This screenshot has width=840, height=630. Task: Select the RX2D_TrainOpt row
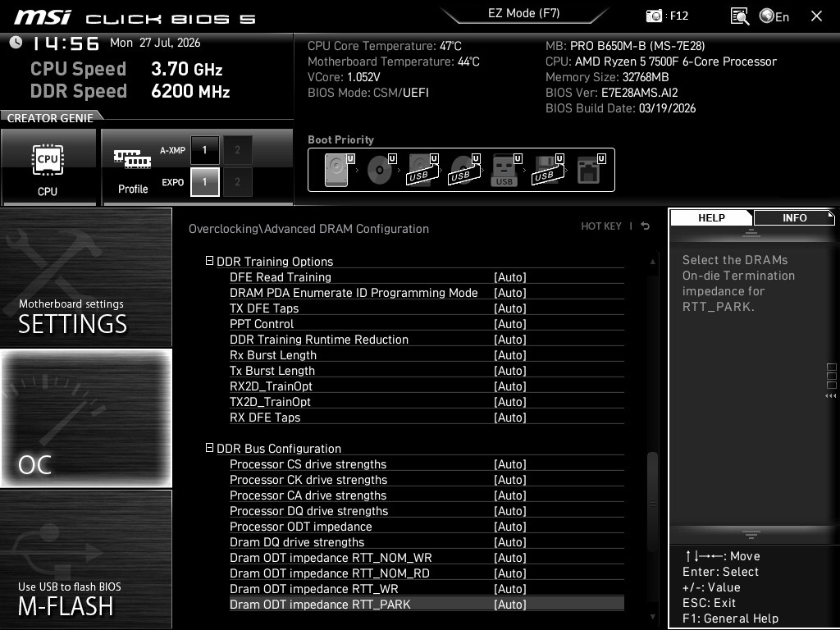tap(427, 386)
